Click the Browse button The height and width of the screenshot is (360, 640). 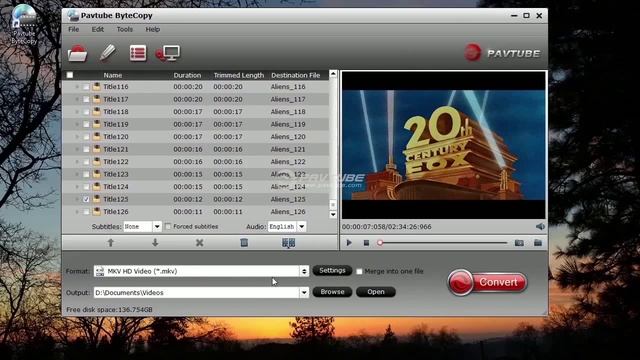332,292
